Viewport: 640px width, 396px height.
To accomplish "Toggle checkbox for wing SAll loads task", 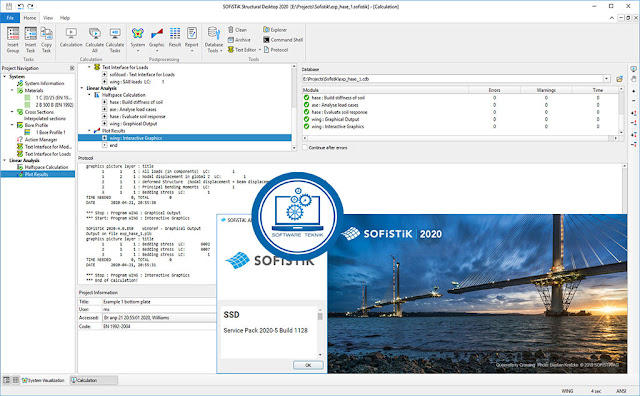I will click(x=104, y=82).
